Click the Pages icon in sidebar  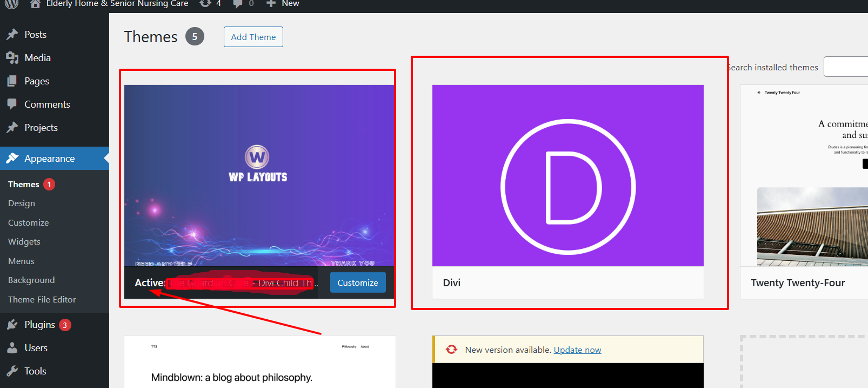(x=12, y=81)
